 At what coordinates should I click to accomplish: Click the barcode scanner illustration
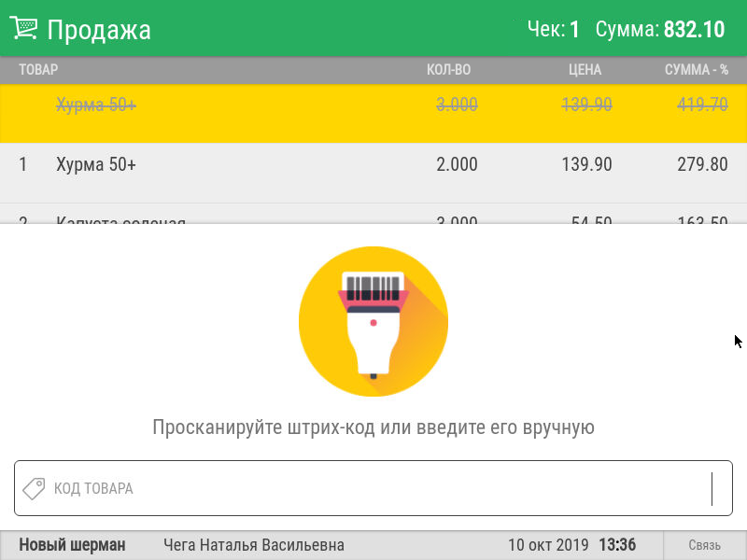pyautogui.click(x=373, y=321)
